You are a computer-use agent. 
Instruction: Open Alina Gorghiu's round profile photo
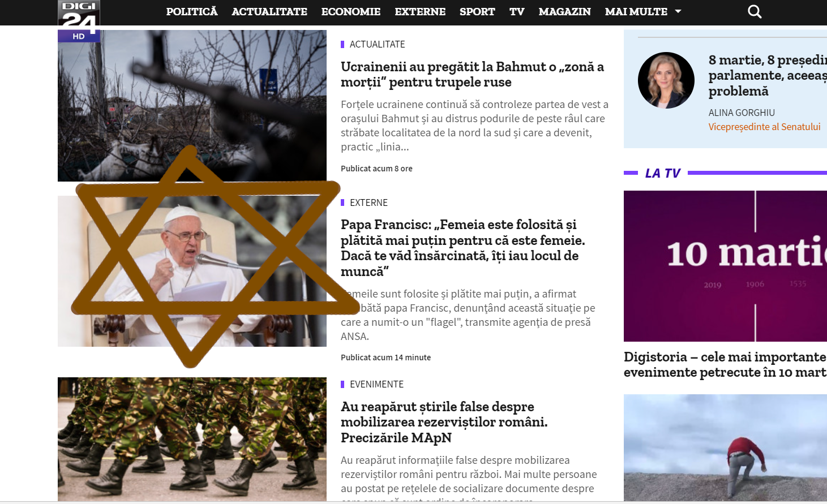(x=666, y=80)
